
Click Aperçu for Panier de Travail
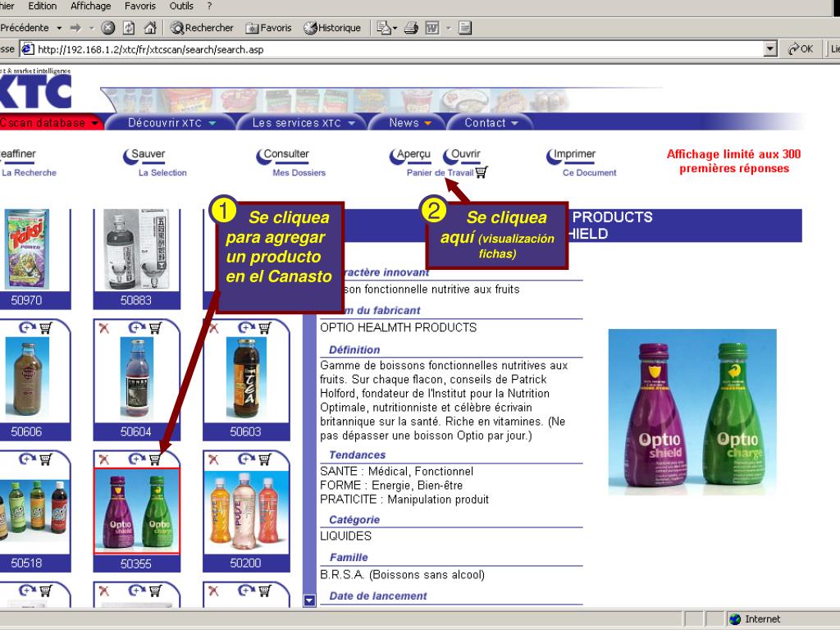tap(410, 155)
